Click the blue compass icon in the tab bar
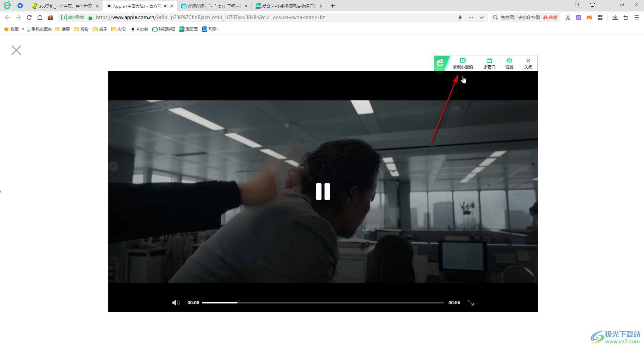The image size is (644, 347). [20, 6]
